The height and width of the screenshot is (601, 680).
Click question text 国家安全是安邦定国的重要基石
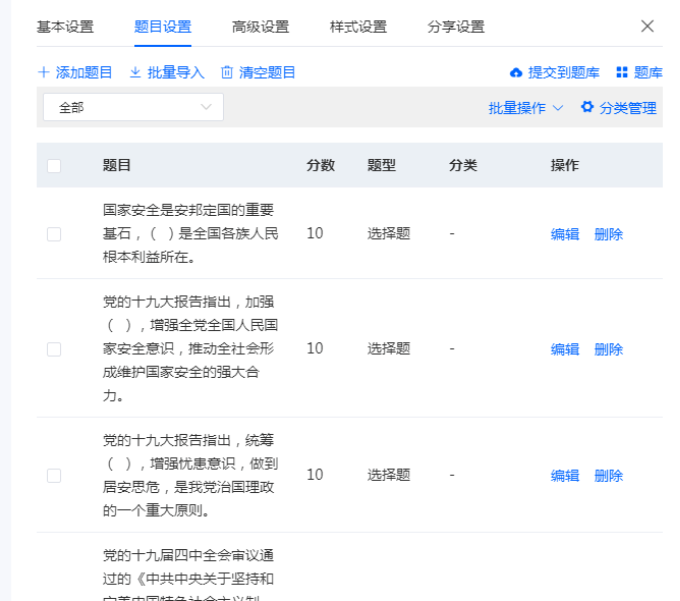190,234
